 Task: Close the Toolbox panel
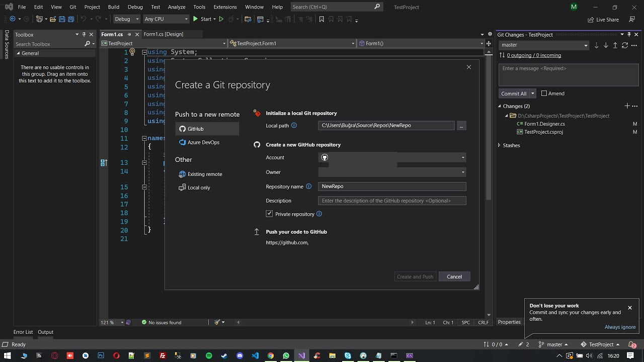click(91, 35)
